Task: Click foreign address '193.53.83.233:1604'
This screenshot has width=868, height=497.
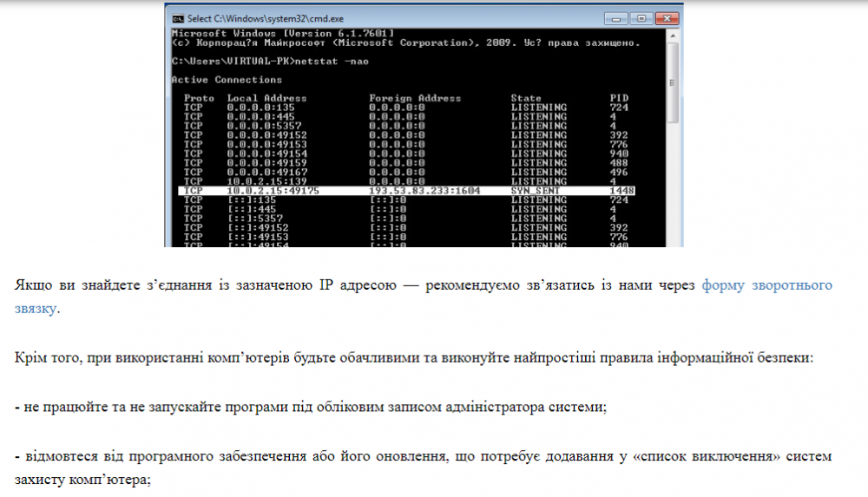Action: click(424, 191)
